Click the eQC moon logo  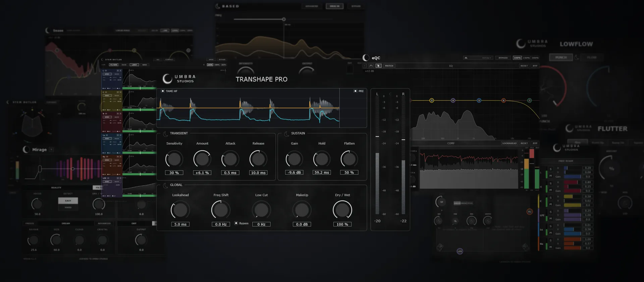point(366,58)
